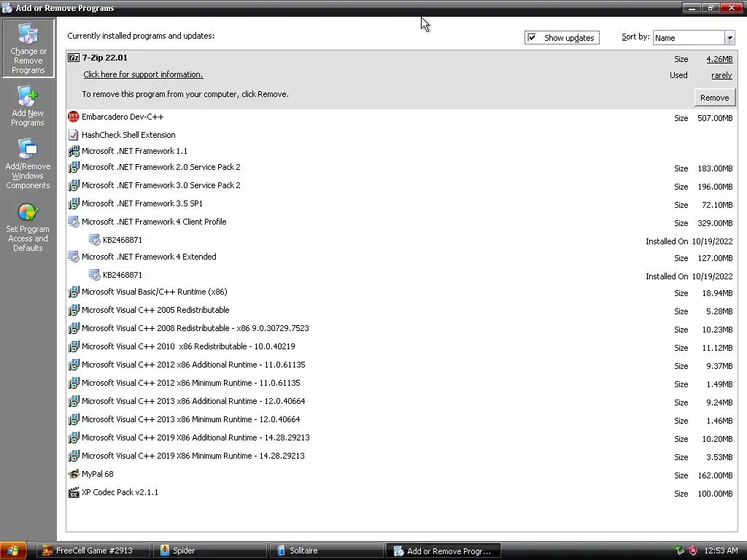Click the Embarcadero Dev-C++ red icon
This screenshot has width=747, height=560.
tap(74, 117)
